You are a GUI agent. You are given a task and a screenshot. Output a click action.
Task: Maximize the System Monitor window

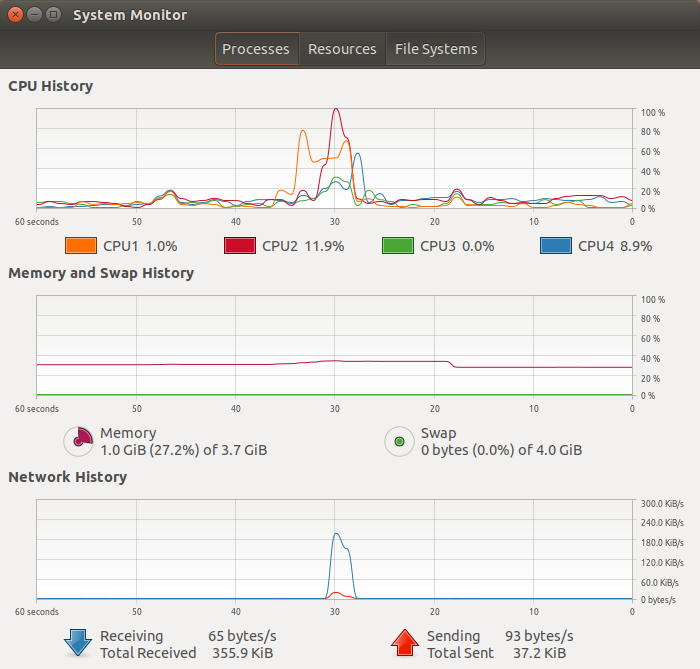click(x=54, y=15)
